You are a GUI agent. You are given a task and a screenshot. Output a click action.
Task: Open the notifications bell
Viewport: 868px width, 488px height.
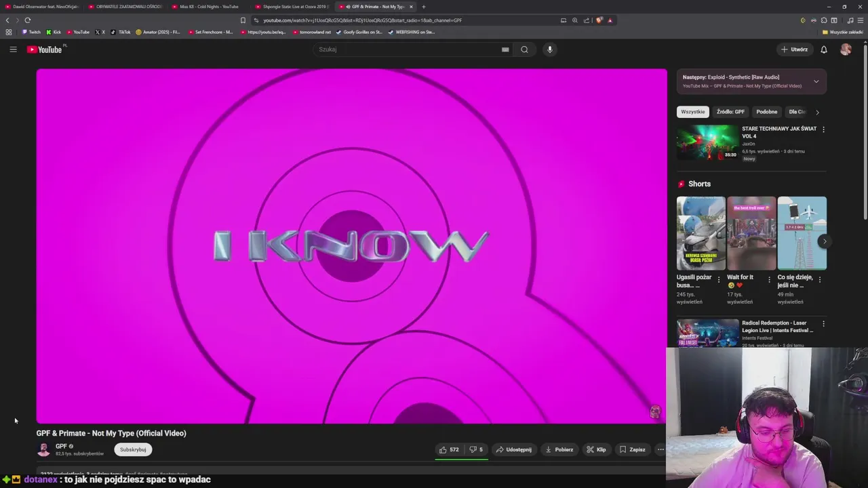point(824,49)
